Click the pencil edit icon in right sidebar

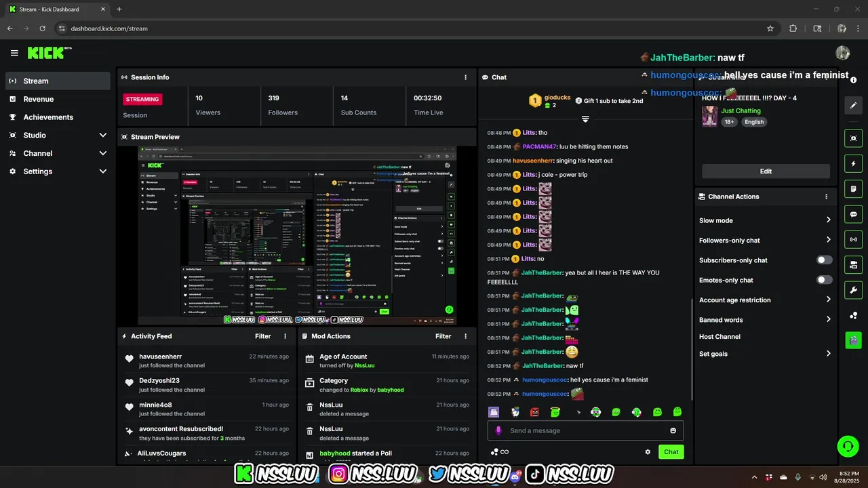pos(853,105)
